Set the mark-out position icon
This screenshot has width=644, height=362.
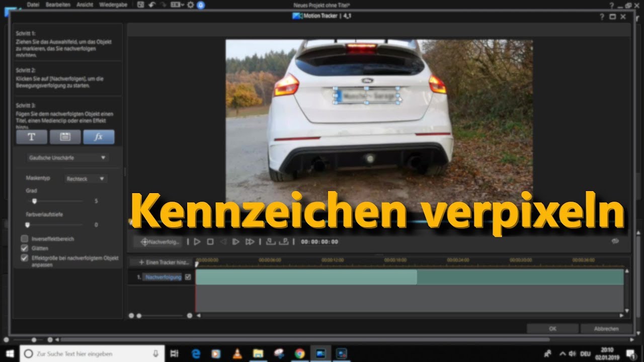(284, 242)
